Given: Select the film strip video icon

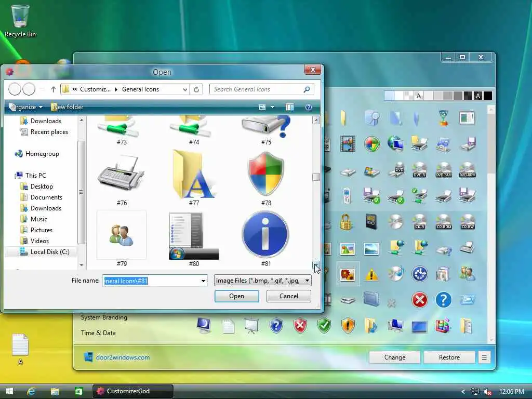Looking at the screenshot, I should [x=348, y=143].
